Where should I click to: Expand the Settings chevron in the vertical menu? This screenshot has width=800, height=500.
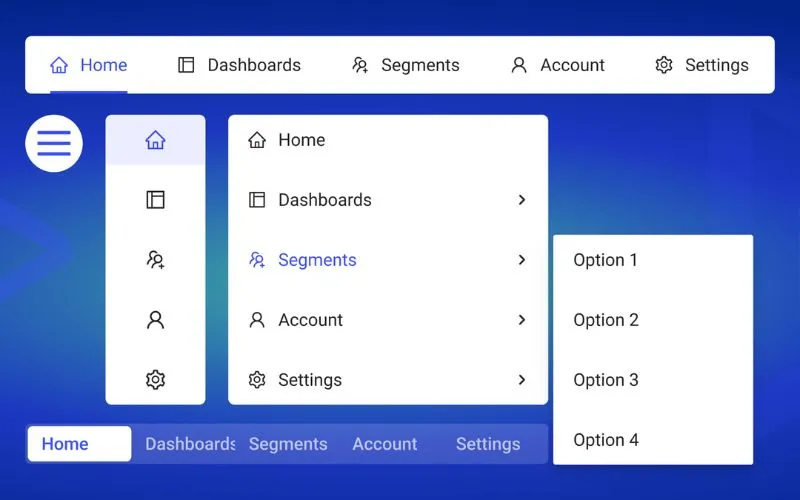pos(521,380)
